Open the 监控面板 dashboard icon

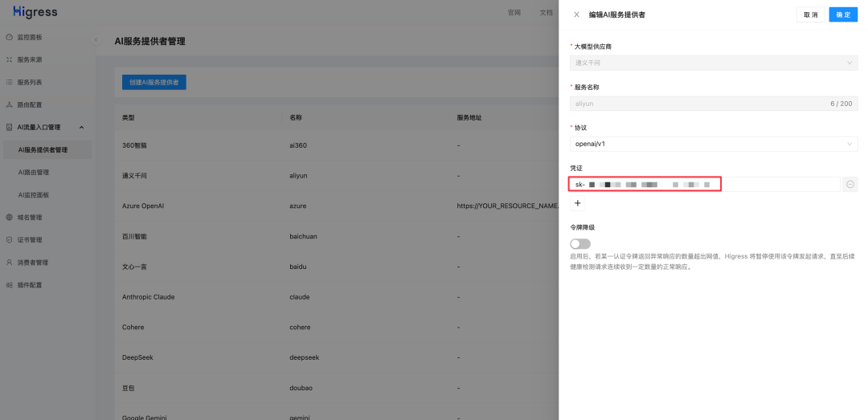tap(9, 37)
